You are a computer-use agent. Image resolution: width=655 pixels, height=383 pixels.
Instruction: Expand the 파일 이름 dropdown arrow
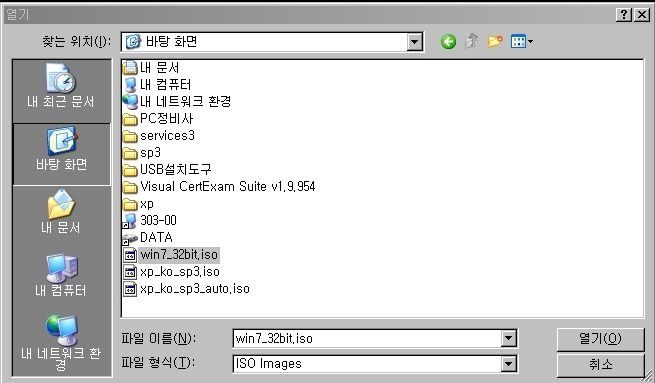508,338
